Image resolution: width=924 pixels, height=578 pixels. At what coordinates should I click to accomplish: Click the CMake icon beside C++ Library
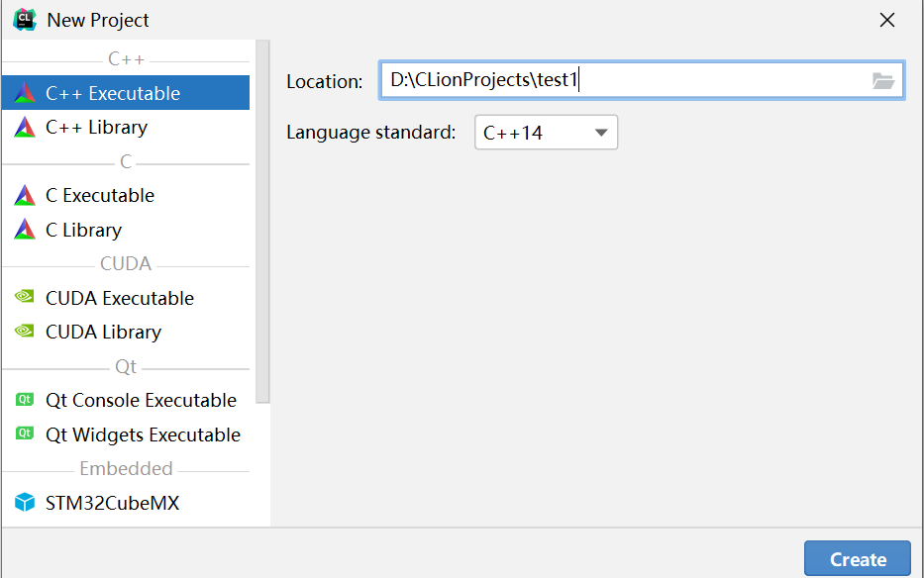(x=25, y=128)
